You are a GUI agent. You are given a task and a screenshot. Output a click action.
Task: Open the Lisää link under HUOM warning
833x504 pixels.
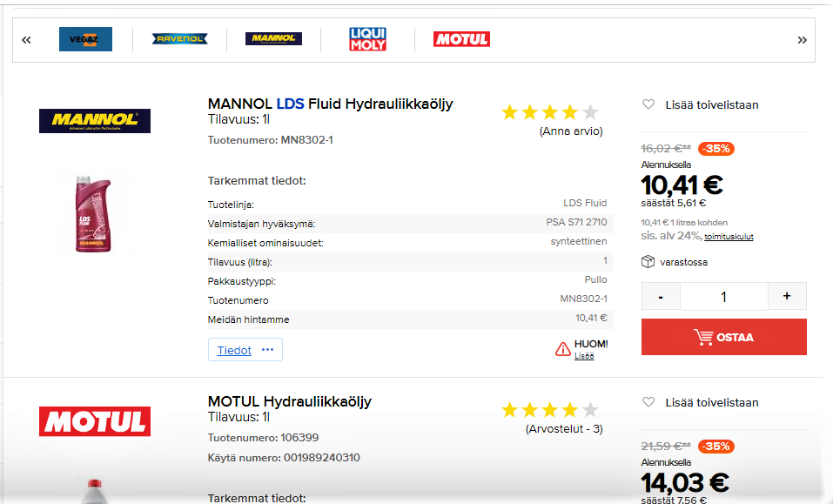point(583,356)
